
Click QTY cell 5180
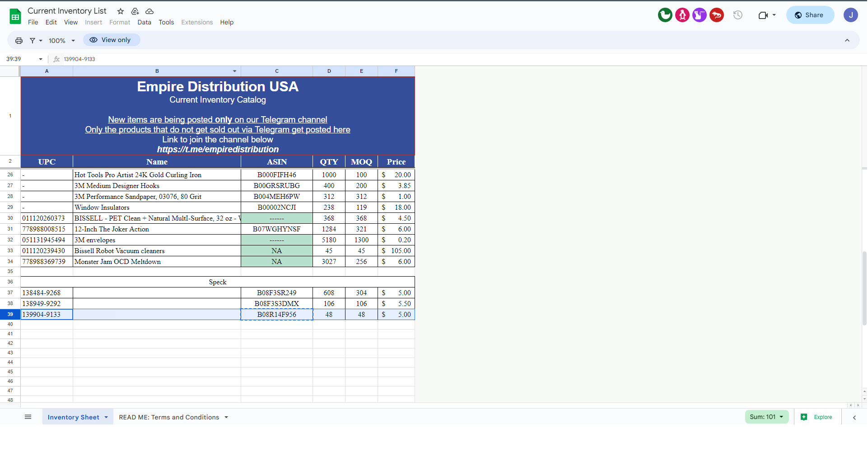(329, 240)
